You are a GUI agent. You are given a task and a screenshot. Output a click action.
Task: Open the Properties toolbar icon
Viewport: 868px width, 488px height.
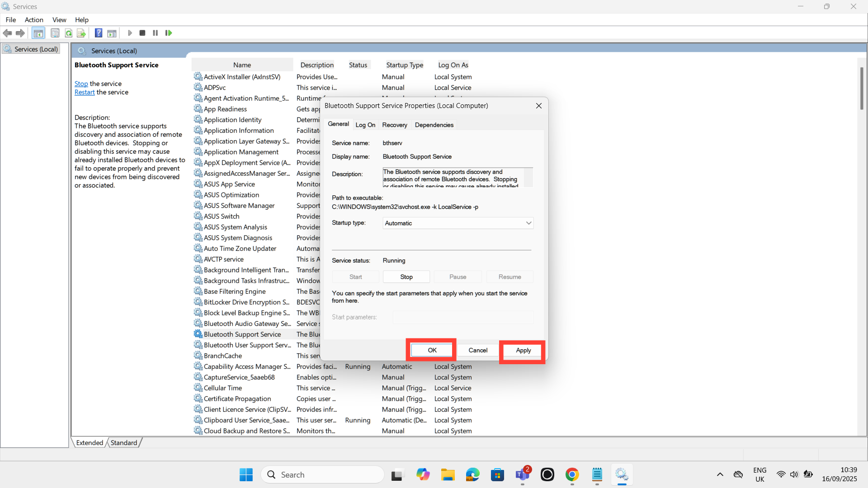(x=55, y=33)
